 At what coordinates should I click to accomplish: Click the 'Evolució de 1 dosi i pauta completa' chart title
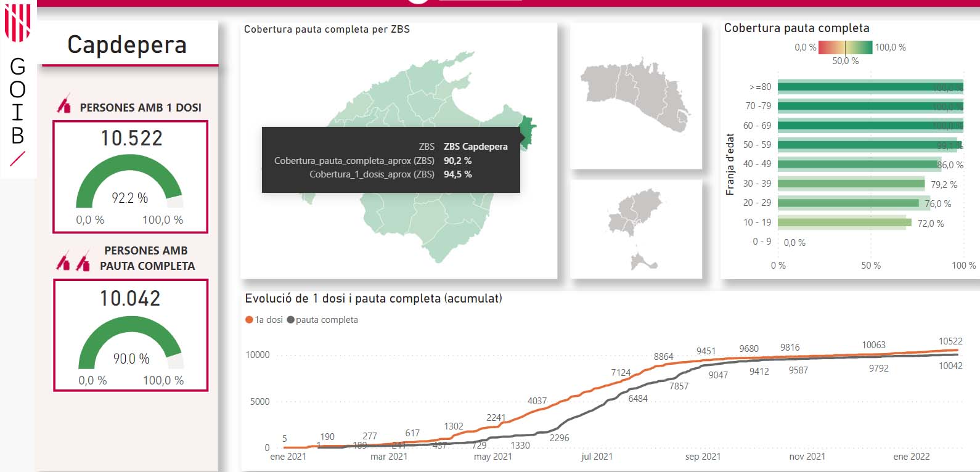click(374, 298)
